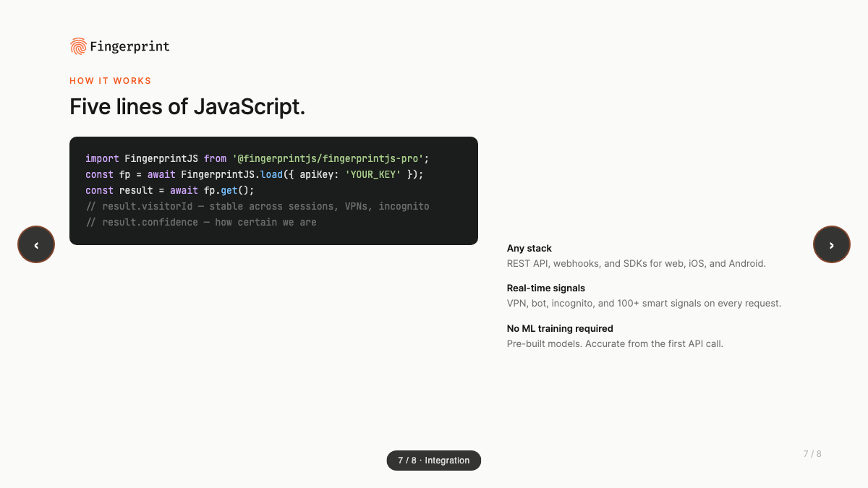Viewport: 868px width, 488px height.
Task: Click the 'REST API, webhooks, and SDKs' description
Action: tap(637, 263)
